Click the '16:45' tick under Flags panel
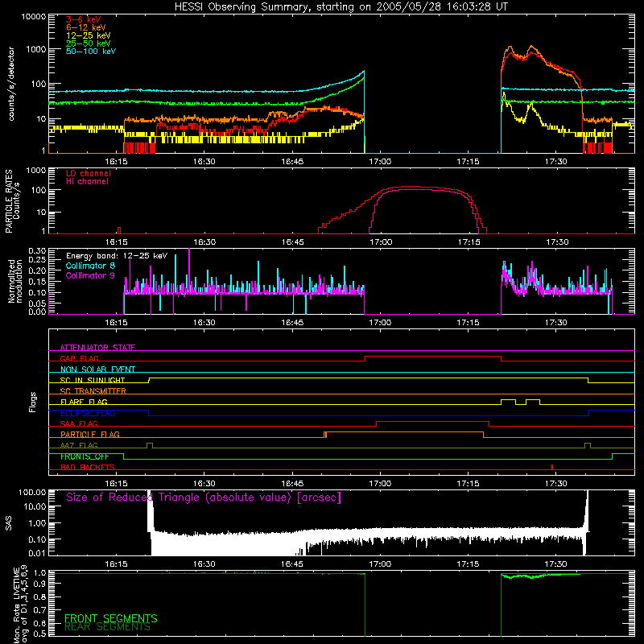 tap(292, 484)
